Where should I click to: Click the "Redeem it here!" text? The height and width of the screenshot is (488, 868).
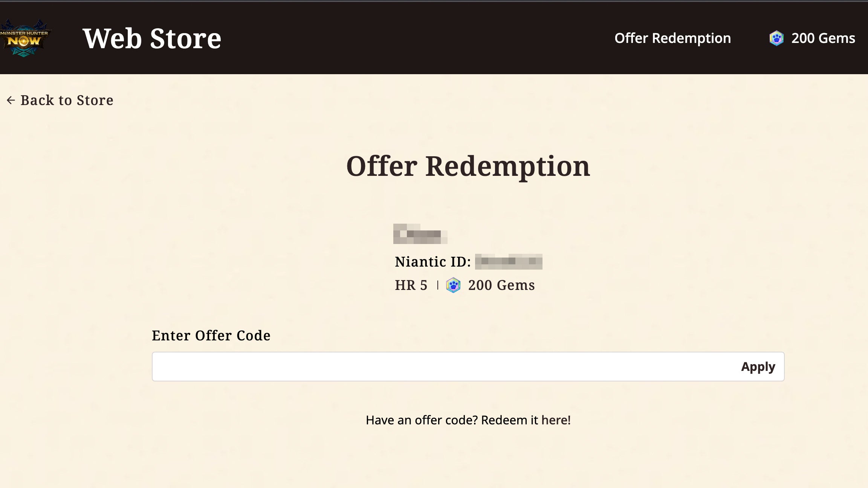526,420
